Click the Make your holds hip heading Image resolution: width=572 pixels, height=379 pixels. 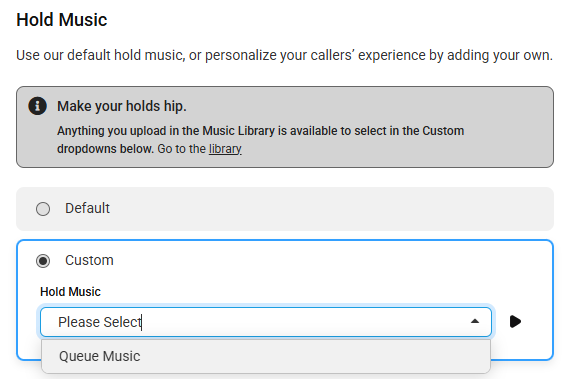coord(122,106)
